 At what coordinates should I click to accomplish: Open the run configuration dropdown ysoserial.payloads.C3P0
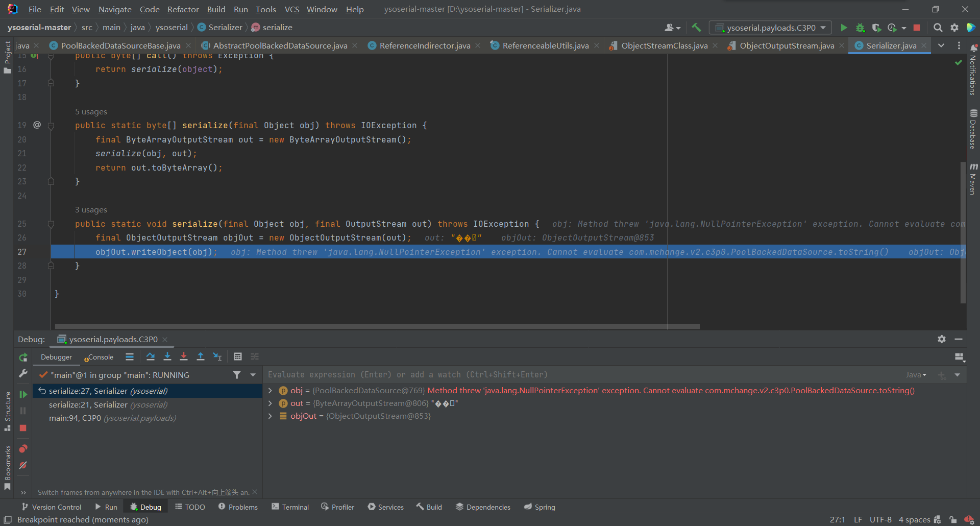pyautogui.click(x=771, y=28)
